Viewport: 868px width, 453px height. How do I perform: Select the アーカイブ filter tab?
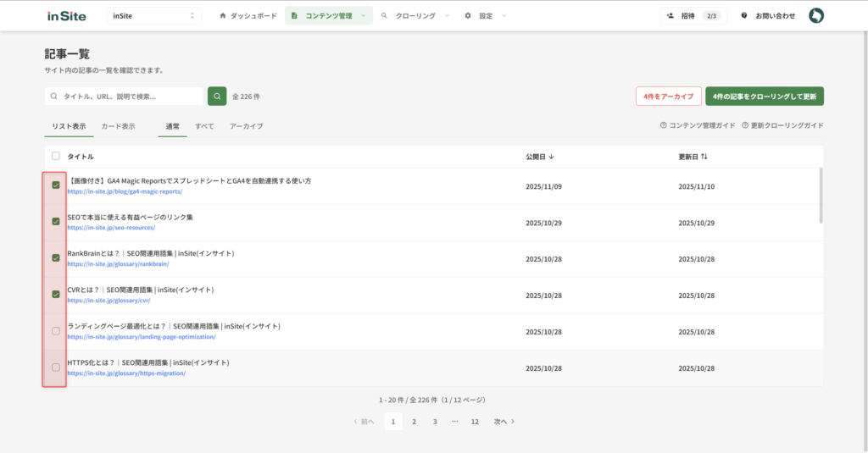(x=247, y=126)
